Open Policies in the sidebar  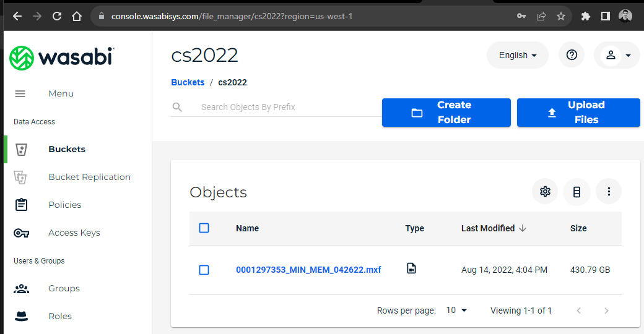(x=65, y=205)
